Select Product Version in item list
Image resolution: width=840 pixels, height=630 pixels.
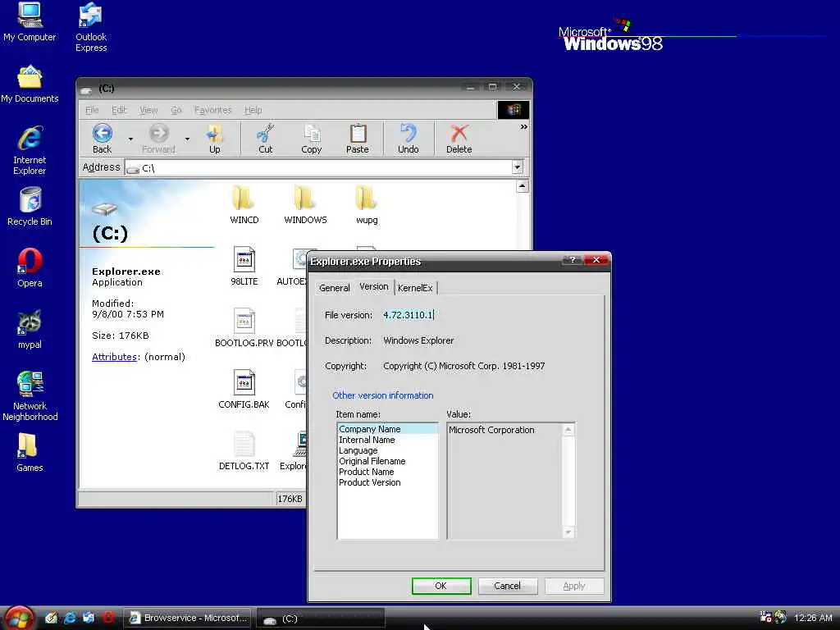[x=387, y=482]
